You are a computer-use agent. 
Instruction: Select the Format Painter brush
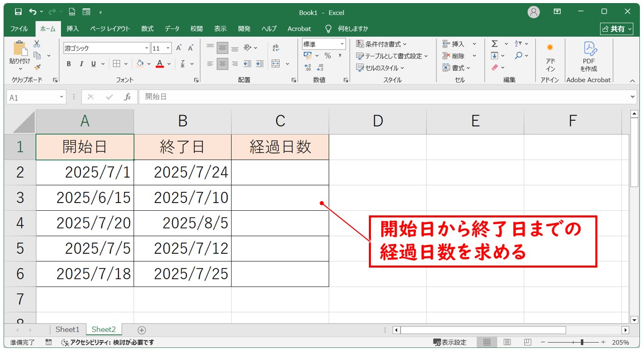coord(37,67)
